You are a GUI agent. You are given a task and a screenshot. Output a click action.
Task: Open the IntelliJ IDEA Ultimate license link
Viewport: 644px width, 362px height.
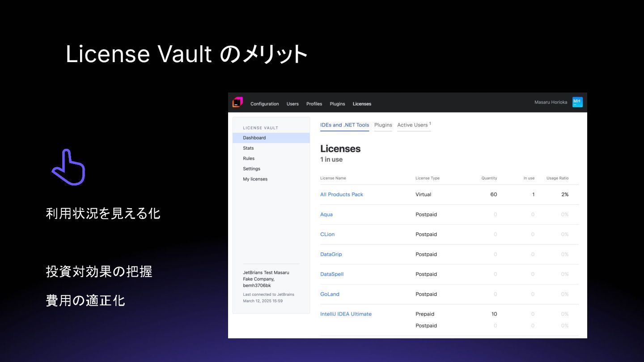[x=346, y=314]
